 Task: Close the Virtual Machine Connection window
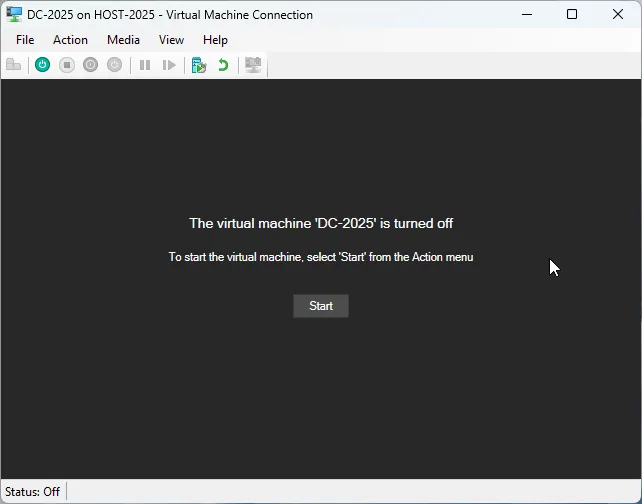coord(618,14)
